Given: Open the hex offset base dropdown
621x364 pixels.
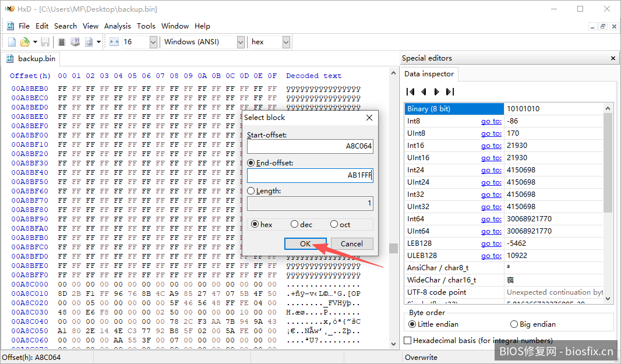Looking at the screenshot, I should (x=286, y=42).
